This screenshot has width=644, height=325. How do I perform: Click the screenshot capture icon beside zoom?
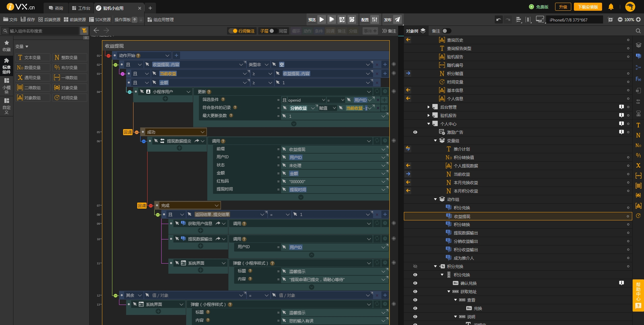pyautogui.click(x=610, y=20)
